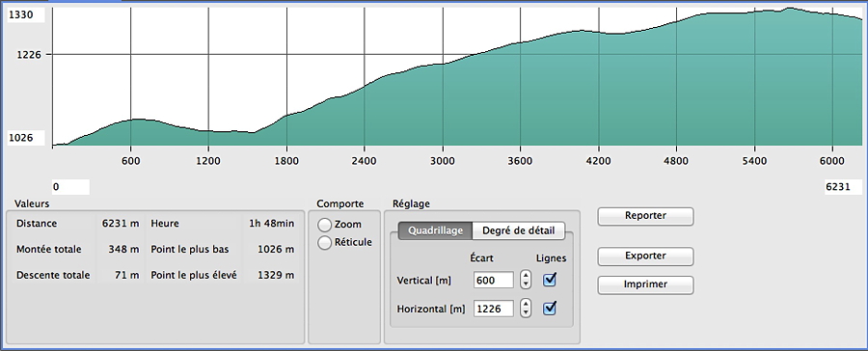Click the 1200 distance axis label

pos(208,160)
